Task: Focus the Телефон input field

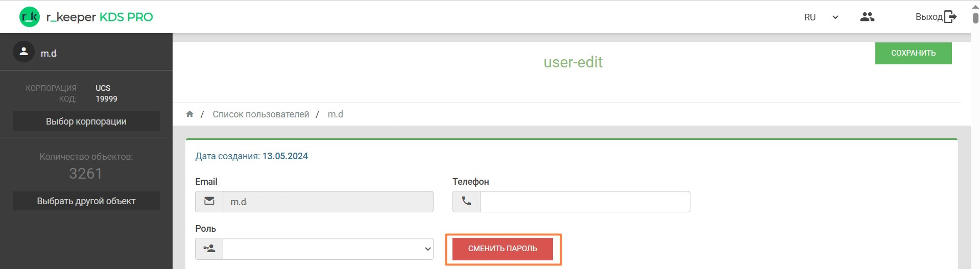Action: (x=585, y=202)
